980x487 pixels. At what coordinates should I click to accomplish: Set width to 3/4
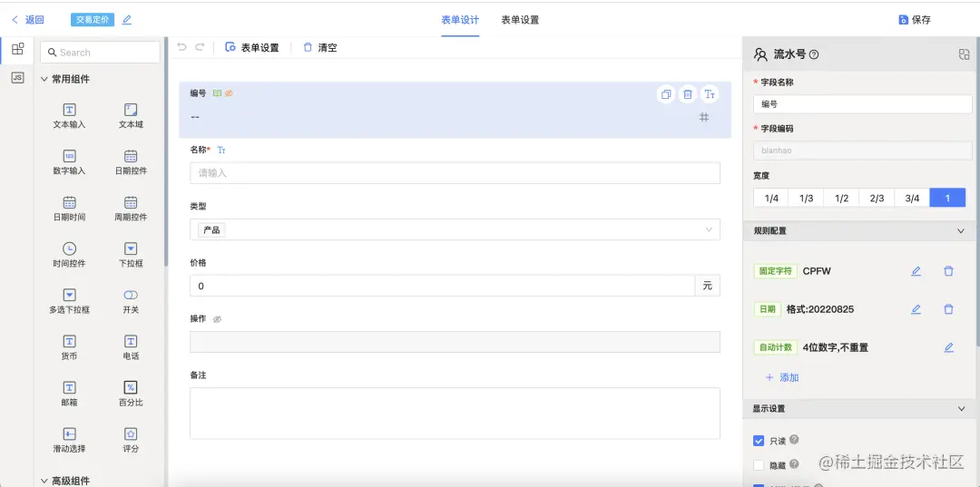click(x=913, y=198)
